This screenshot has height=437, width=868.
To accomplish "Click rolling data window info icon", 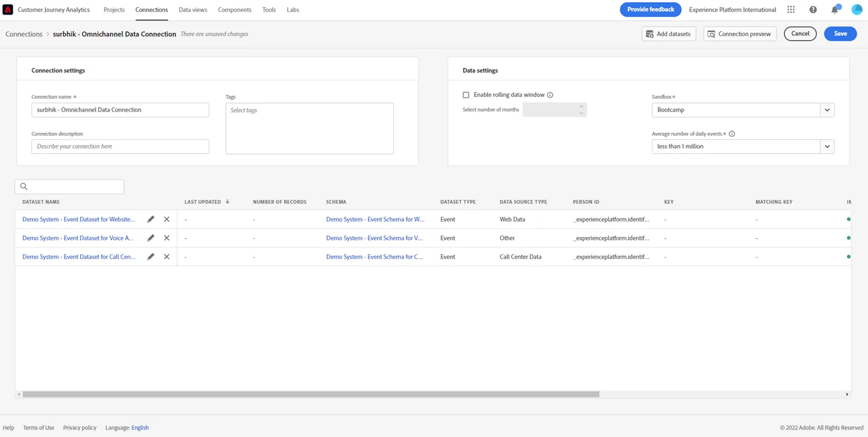I will coord(550,95).
